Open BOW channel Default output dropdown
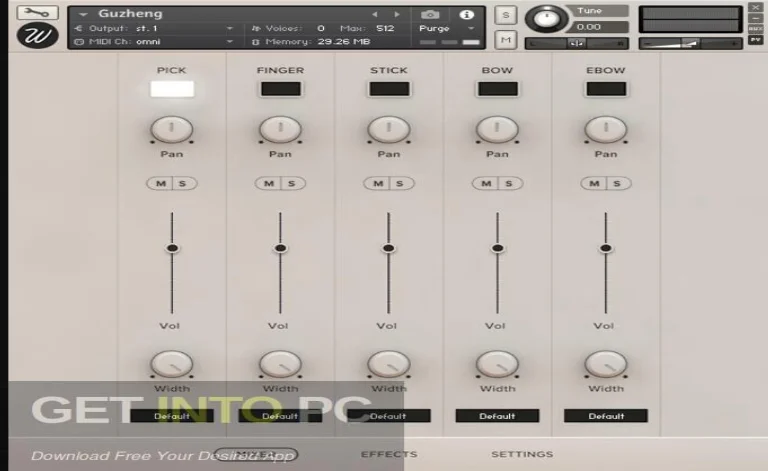The image size is (768, 471). (x=498, y=416)
